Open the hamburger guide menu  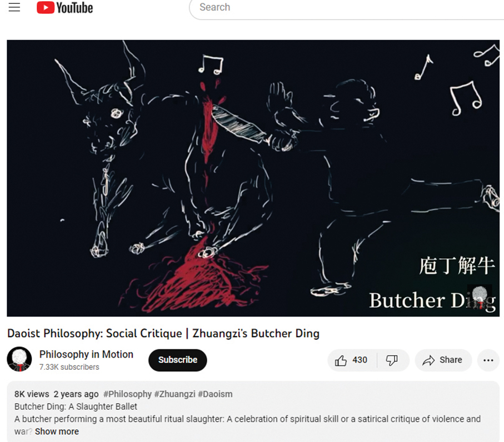pos(14,7)
